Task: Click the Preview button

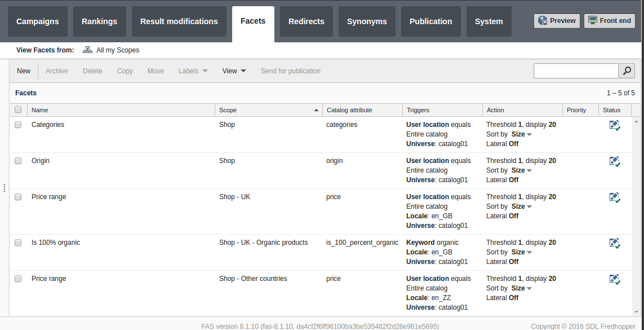Action: (557, 20)
